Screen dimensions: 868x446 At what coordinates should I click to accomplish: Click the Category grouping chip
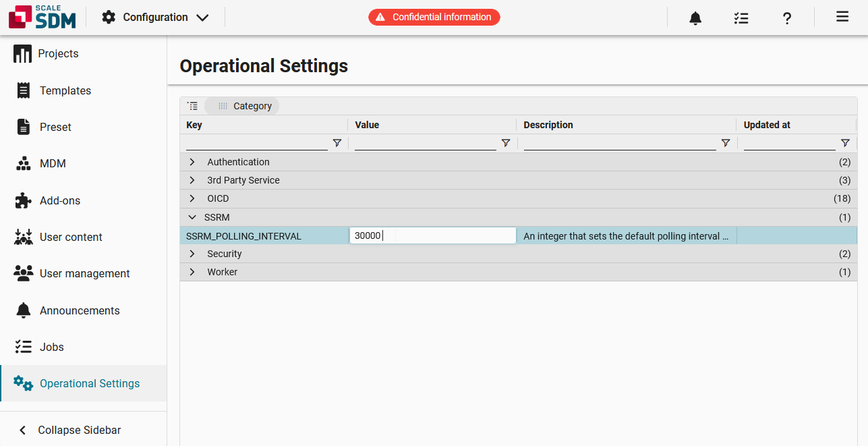(244, 106)
